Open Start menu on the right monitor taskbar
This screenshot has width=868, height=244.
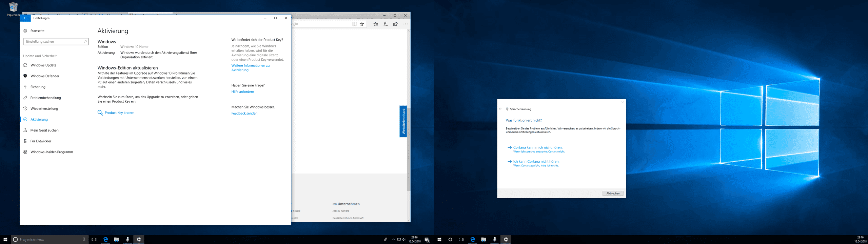tap(439, 239)
